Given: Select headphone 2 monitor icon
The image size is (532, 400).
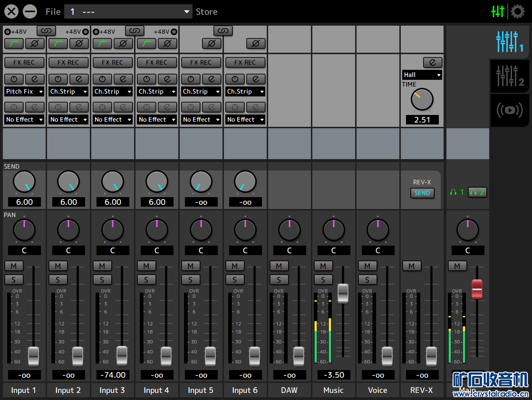Looking at the screenshot, I should click(477, 192).
